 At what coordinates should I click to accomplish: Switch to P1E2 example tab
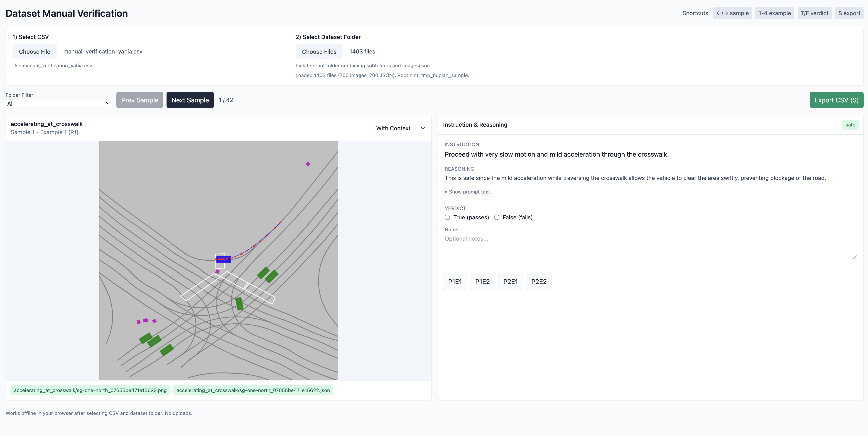click(x=482, y=281)
